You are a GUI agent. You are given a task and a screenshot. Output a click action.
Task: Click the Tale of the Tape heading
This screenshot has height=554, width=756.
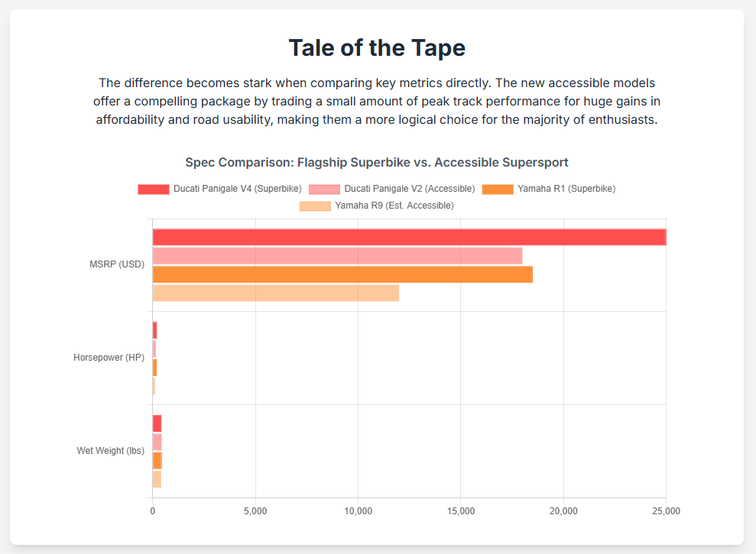pos(377,48)
